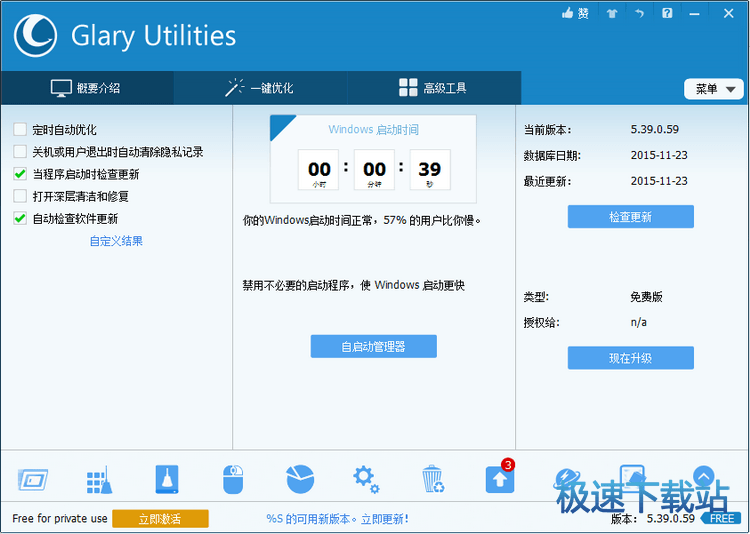
Task: Click the 检查更新 button
Action: (630, 217)
